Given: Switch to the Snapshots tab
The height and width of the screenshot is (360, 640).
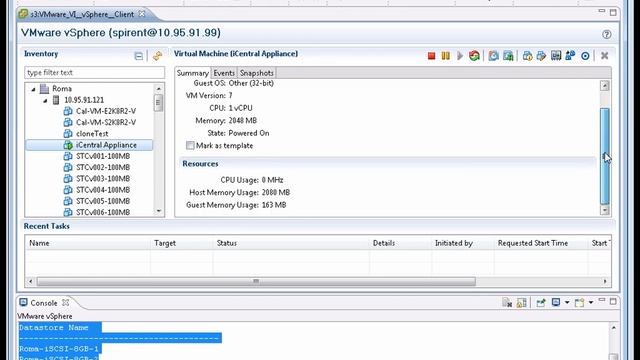Looking at the screenshot, I should [x=256, y=73].
